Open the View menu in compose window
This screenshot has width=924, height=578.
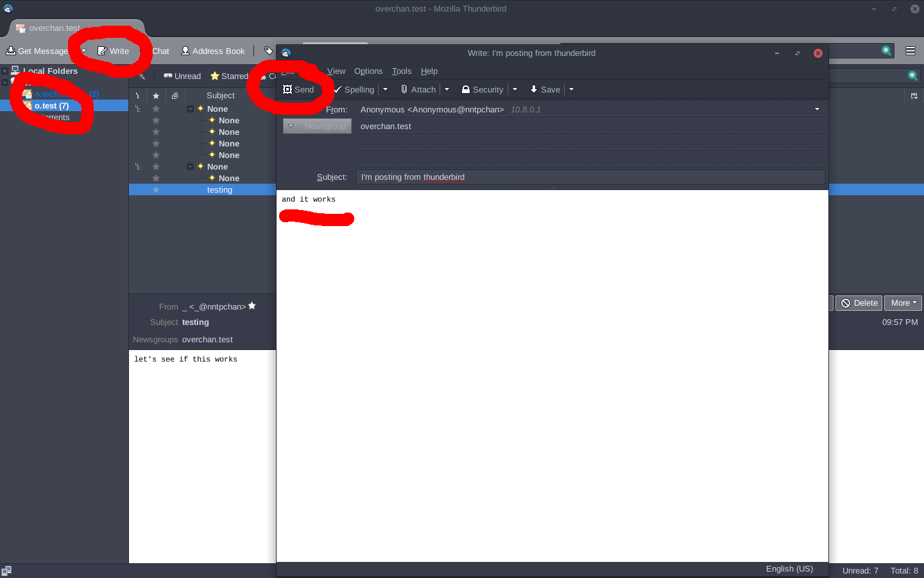pos(336,71)
